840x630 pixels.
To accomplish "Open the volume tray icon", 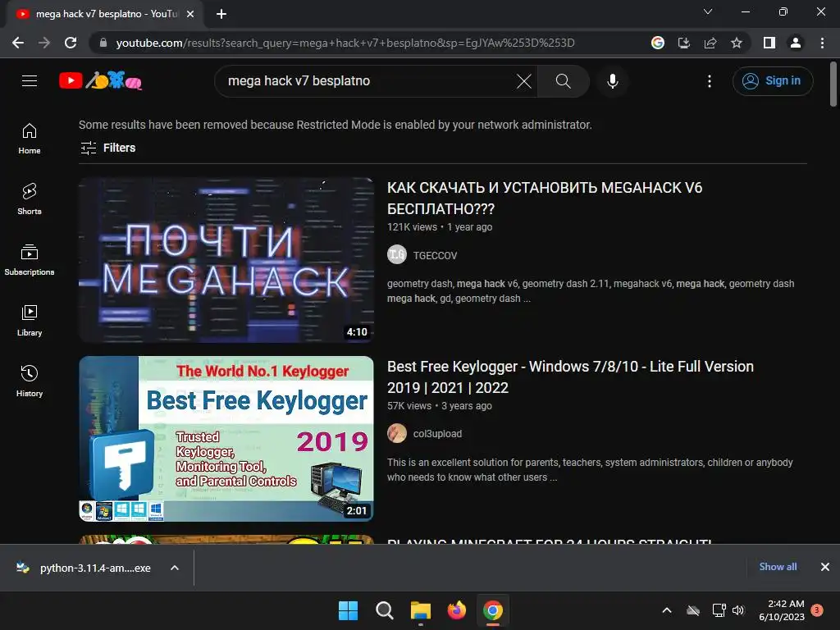I will 739,610.
